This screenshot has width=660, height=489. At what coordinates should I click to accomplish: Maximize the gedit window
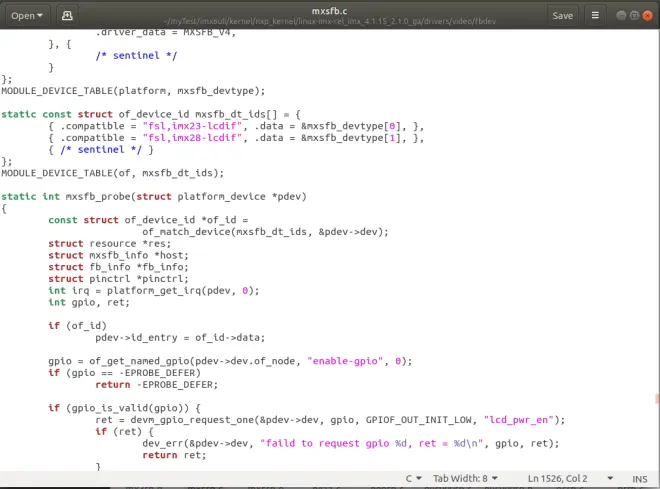tap(634, 16)
